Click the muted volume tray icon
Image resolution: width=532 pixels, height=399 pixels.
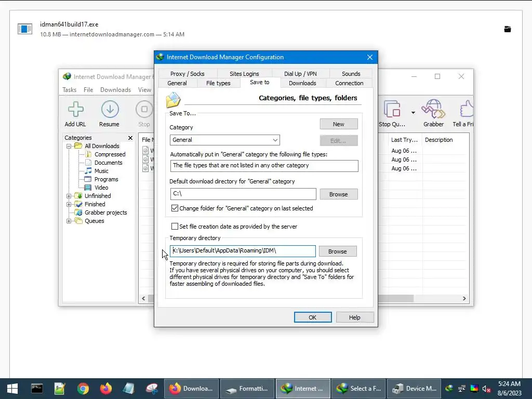pos(486,389)
